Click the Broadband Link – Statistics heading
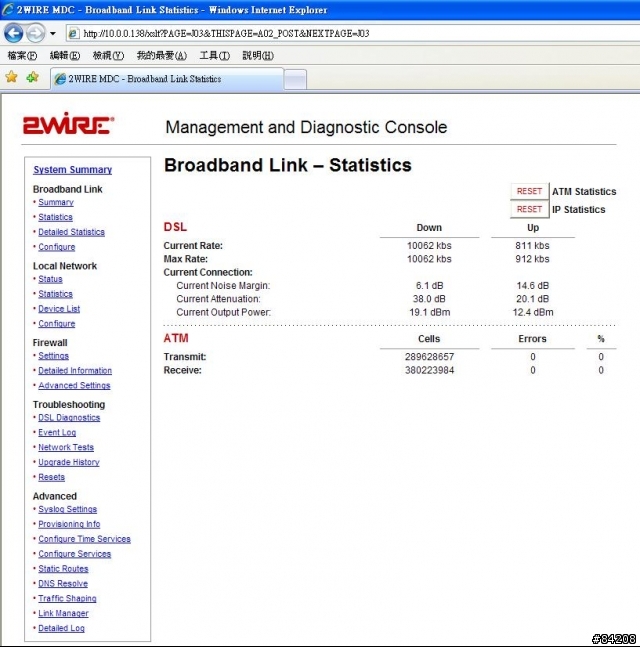The image size is (640, 647). 288,165
